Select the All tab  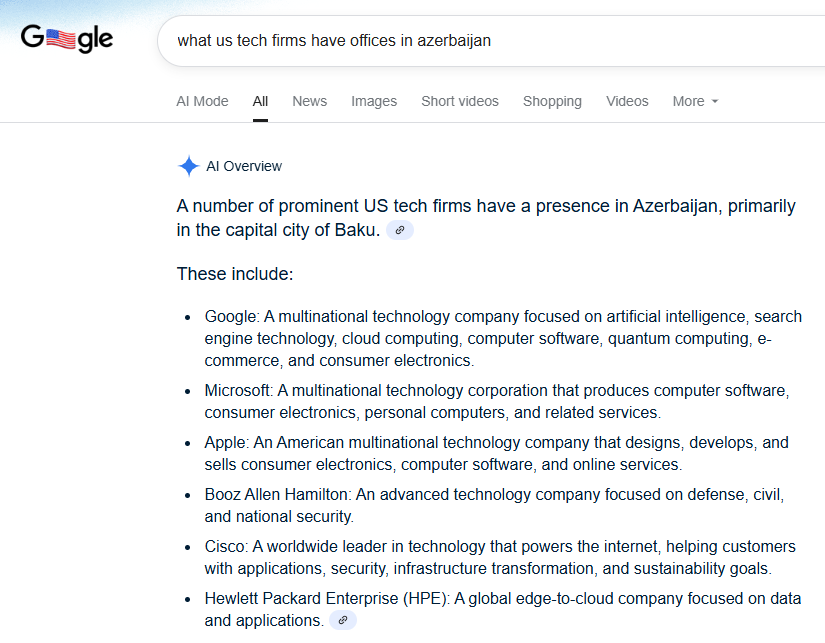(x=260, y=101)
